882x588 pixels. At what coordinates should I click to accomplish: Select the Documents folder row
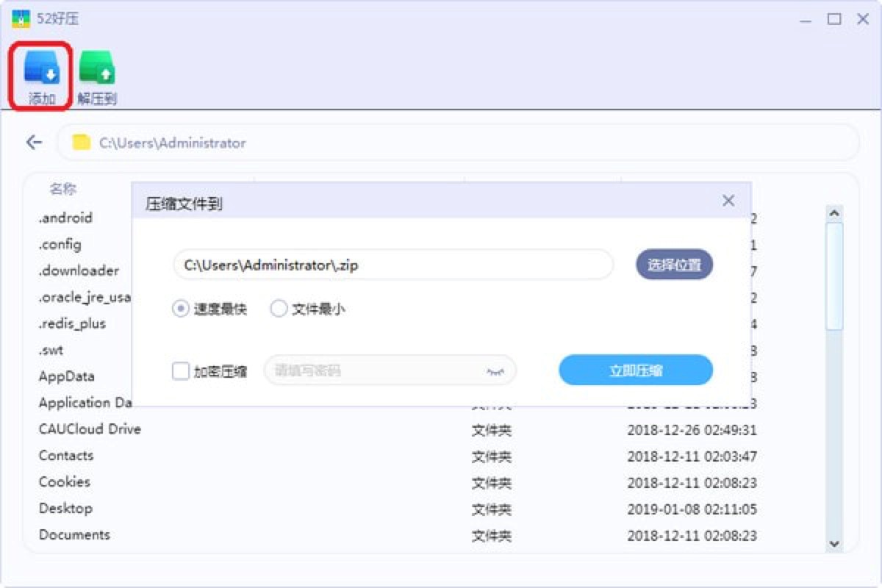74,535
